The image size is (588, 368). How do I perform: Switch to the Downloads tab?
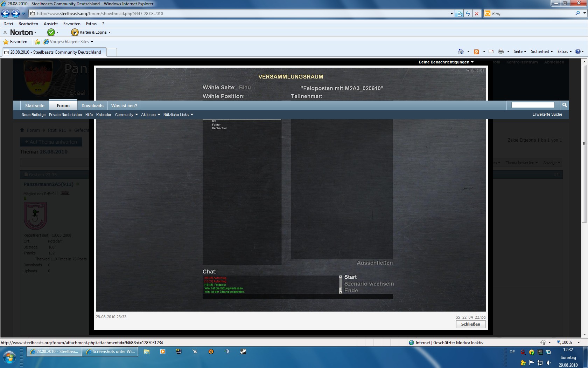pyautogui.click(x=92, y=105)
